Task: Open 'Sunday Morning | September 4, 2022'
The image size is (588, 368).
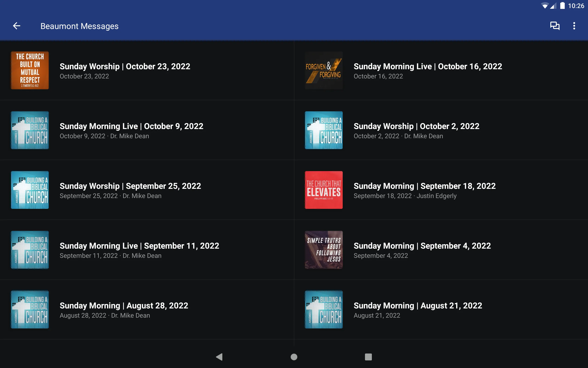Action: (441, 250)
